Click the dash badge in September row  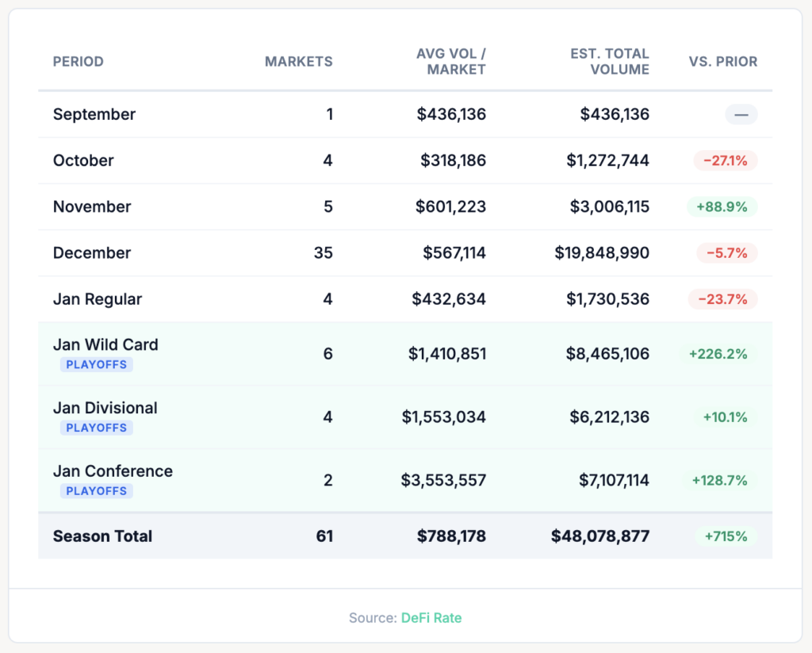[741, 114]
